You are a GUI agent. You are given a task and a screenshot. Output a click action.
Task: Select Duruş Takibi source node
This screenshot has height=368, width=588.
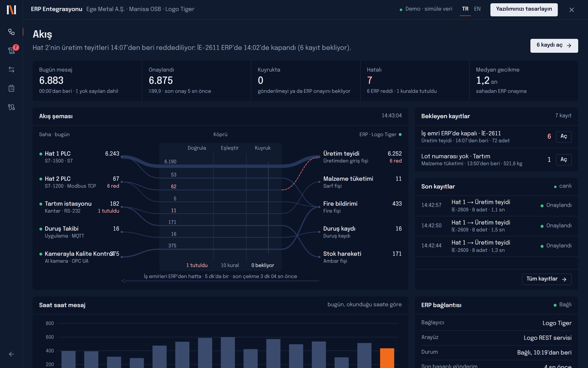point(79,232)
